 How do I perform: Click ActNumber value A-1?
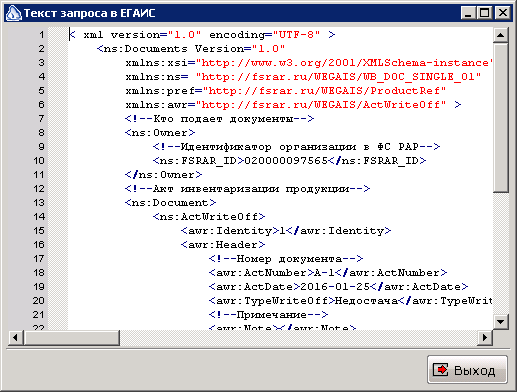coord(324,273)
